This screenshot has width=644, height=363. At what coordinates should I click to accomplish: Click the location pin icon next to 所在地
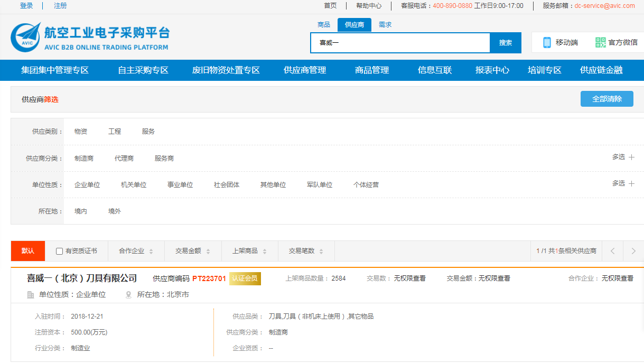click(x=128, y=295)
